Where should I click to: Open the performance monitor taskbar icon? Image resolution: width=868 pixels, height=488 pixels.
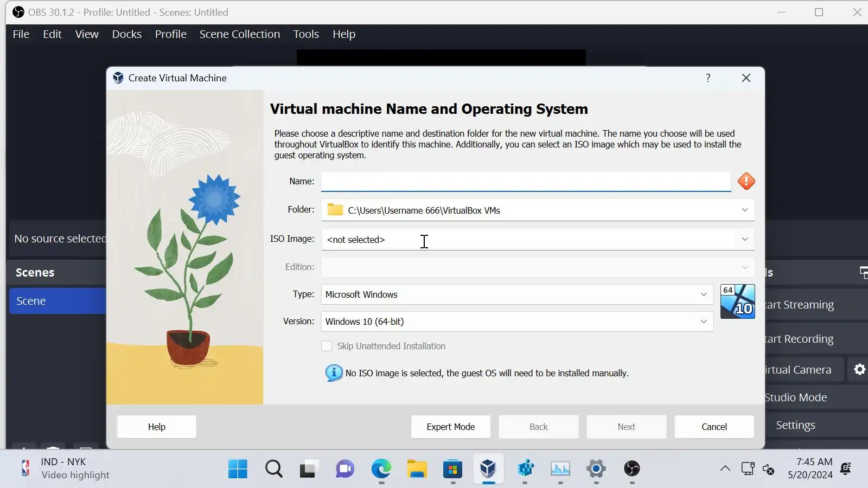coord(560,468)
